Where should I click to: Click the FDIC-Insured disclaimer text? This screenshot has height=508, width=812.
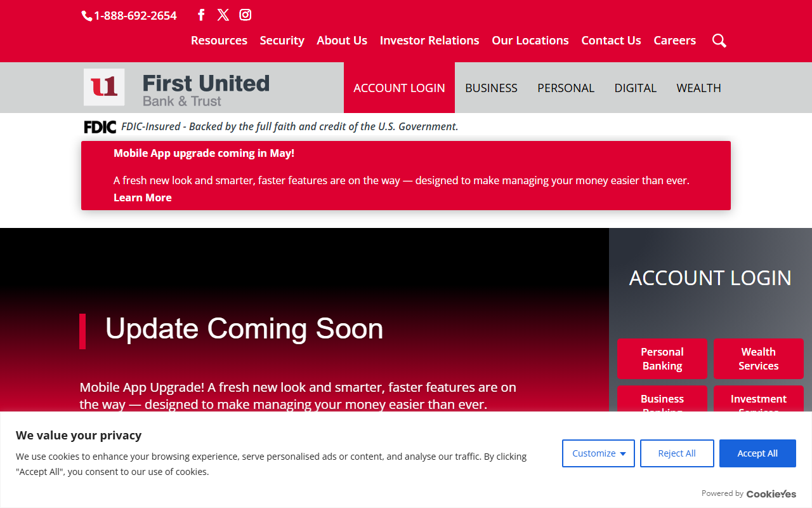(x=289, y=126)
